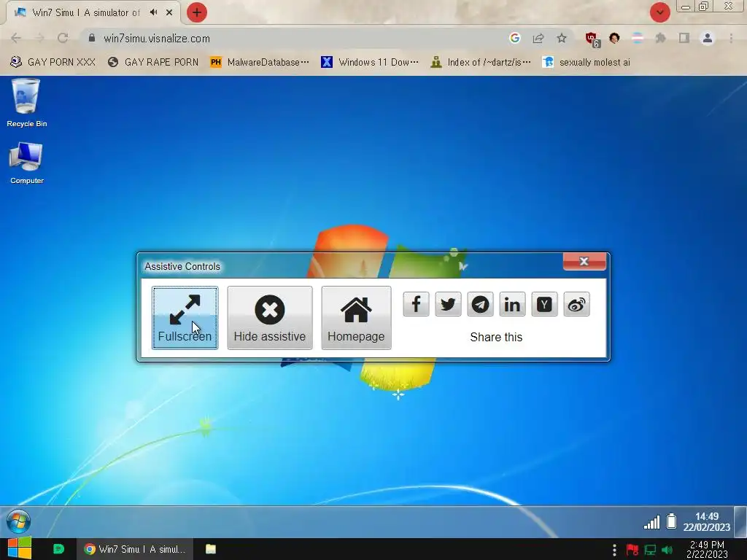Switch to Chrome Win7 Simu taskbar item
This screenshot has height=560, width=747.
click(x=135, y=549)
